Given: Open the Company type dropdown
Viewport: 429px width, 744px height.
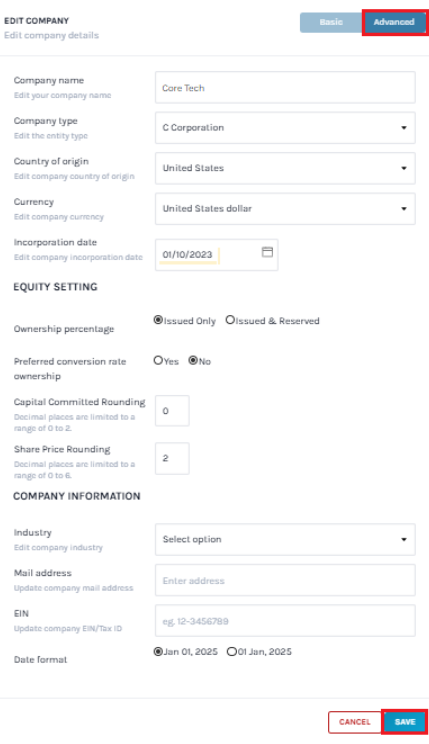Looking at the screenshot, I should coord(285,128).
